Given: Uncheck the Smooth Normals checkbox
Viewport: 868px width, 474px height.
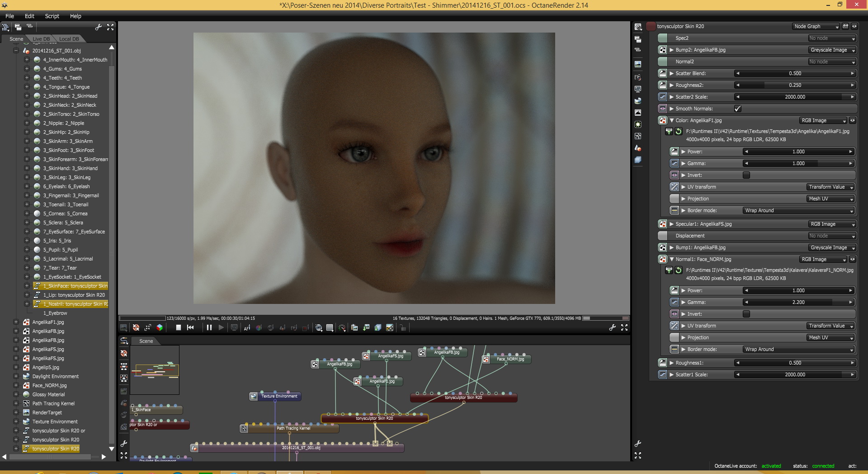Looking at the screenshot, I should [x=738, y=109].
